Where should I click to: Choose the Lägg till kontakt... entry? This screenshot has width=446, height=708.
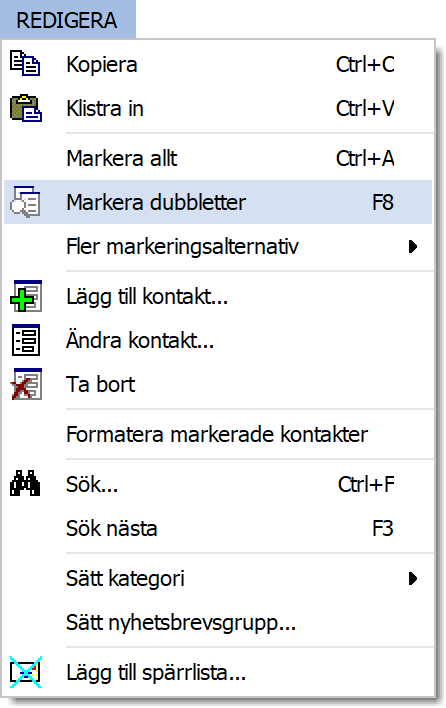(x=218, y=296)
